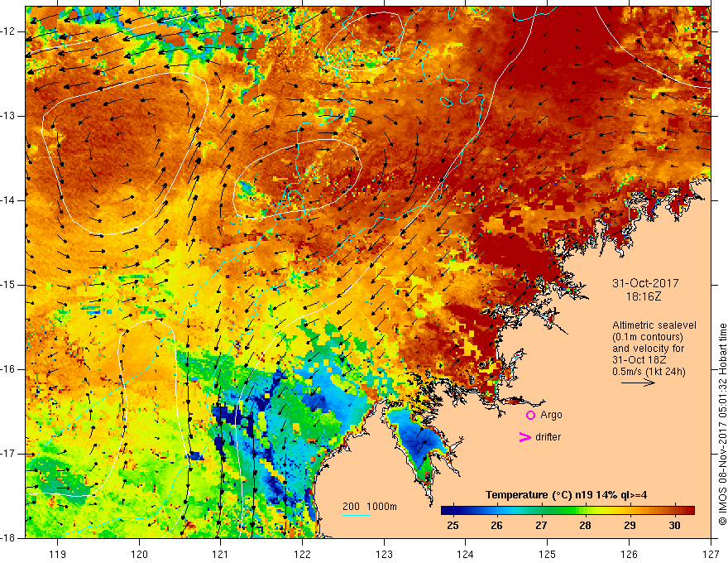The width and height of the screenshot is (728, 563).
Task: Click the color bar value '27'
Action: click(x=541, y=526)
